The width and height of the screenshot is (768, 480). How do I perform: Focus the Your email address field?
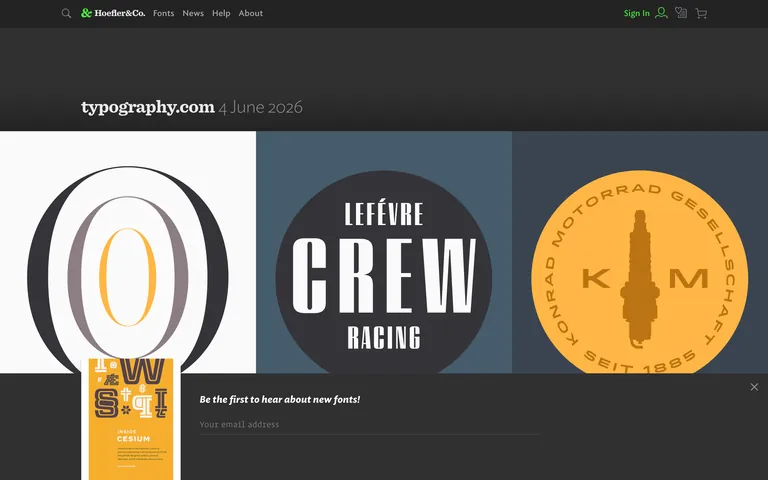(x=370, y=425)
